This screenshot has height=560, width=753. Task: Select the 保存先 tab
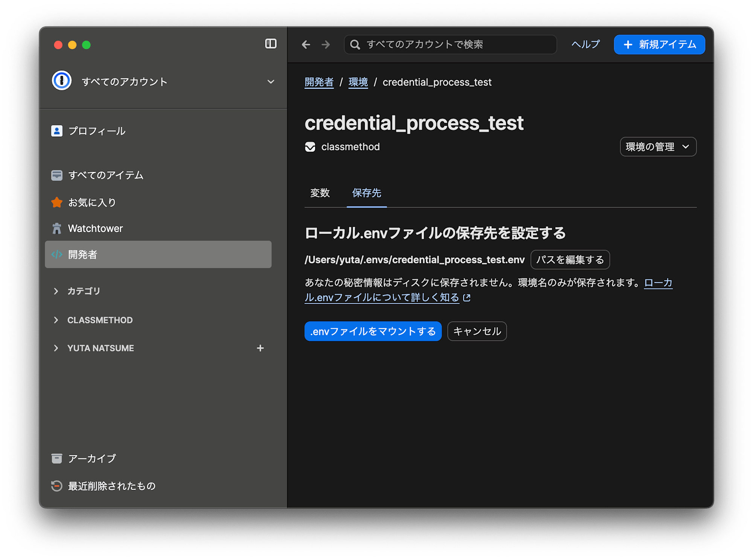click(x=366, y=193)
